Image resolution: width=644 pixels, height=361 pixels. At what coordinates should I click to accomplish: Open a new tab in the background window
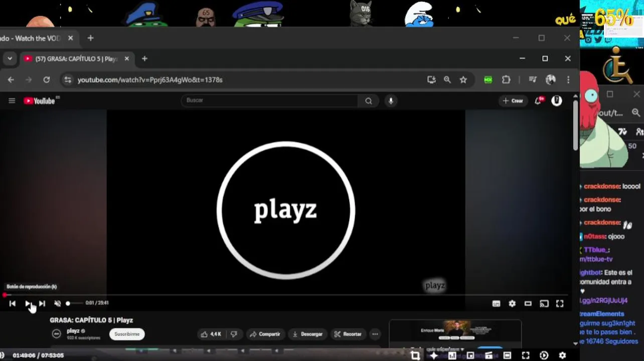[90, 38]
